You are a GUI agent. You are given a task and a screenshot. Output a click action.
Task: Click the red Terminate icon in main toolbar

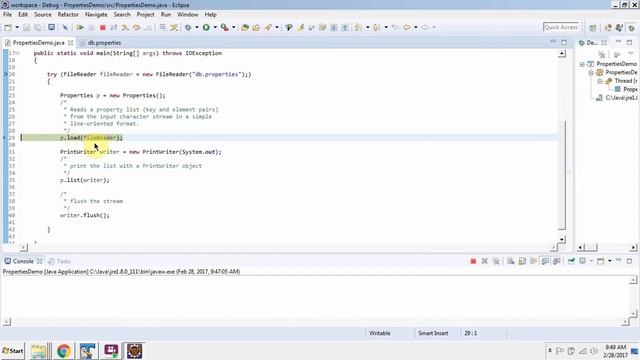pyautogui.click(x=102, y=27)
